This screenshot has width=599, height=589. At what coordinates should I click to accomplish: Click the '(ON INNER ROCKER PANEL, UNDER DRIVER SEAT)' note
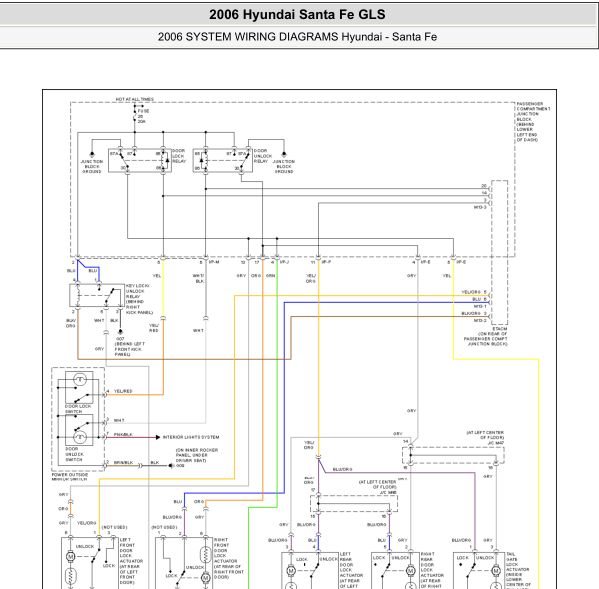[x=197, y=455]
